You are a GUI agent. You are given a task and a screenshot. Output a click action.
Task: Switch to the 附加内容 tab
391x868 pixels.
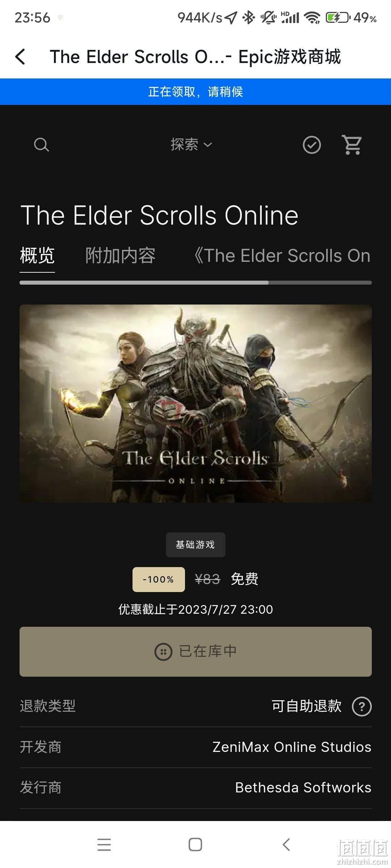121,256
